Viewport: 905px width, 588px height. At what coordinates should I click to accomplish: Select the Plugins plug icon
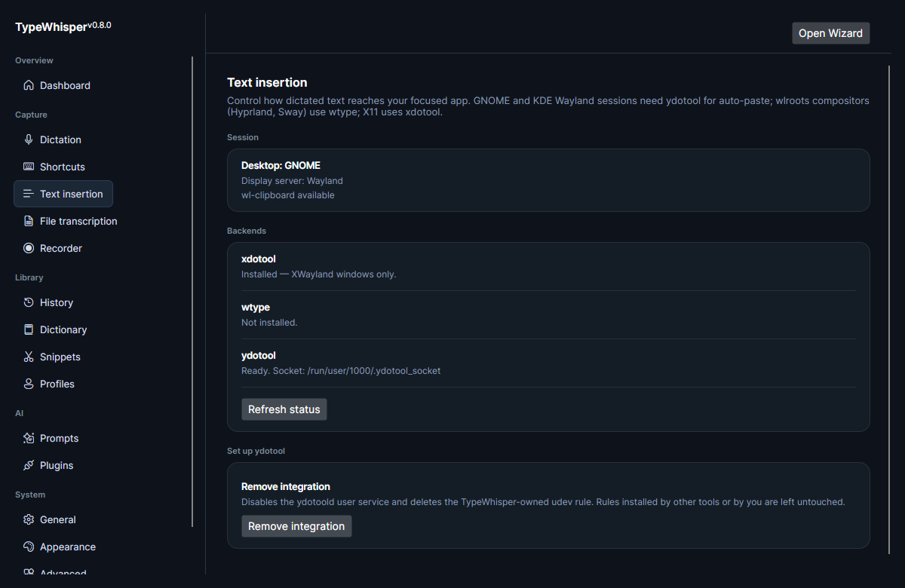point(29,465)
